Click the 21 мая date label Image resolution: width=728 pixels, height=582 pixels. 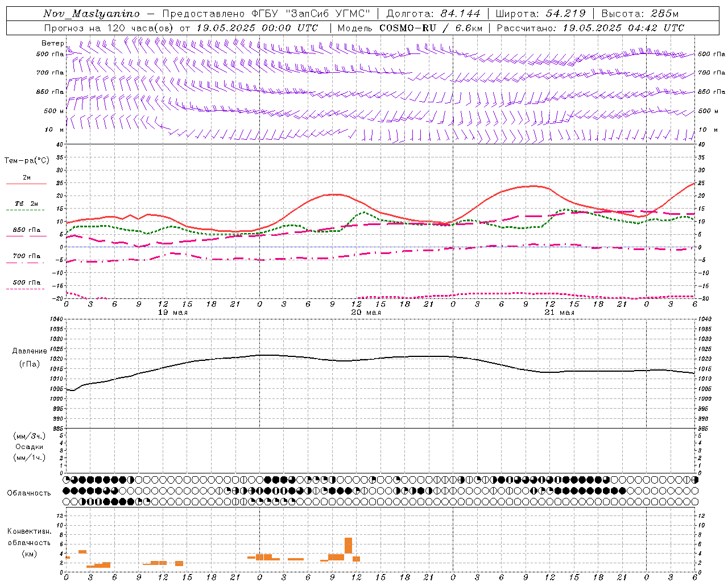(559, 313)
